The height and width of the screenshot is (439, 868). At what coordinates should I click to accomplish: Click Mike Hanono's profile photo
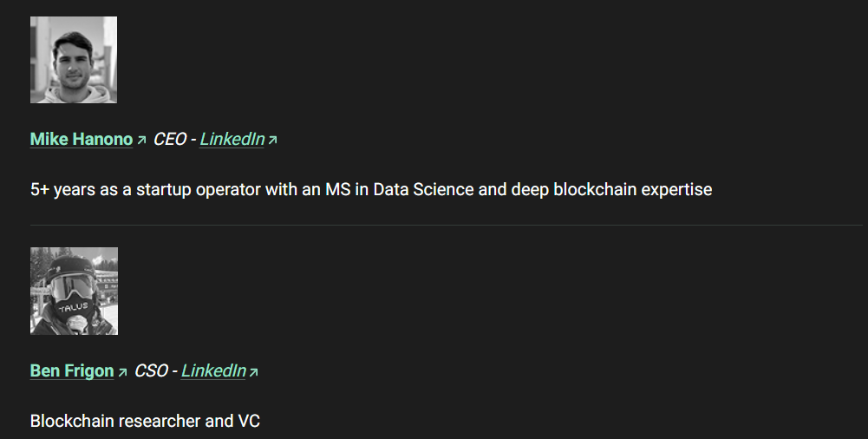[x=74, y=60]
